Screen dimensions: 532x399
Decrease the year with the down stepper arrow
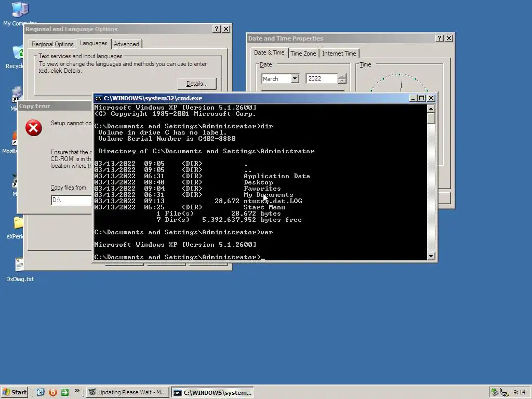[342, 81]
